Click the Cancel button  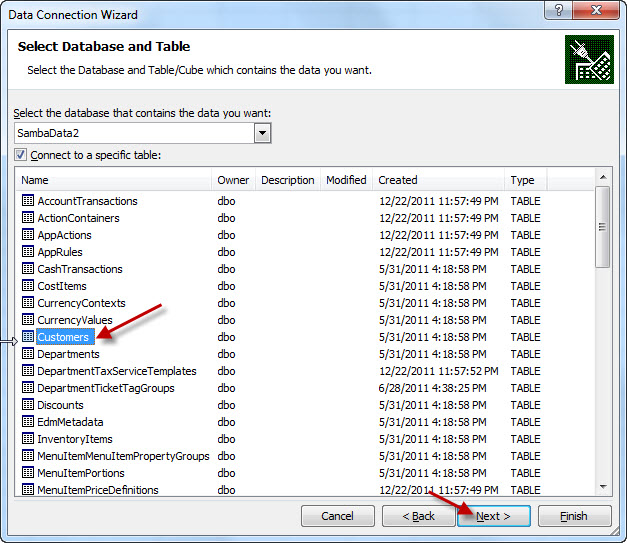(337, 516)
